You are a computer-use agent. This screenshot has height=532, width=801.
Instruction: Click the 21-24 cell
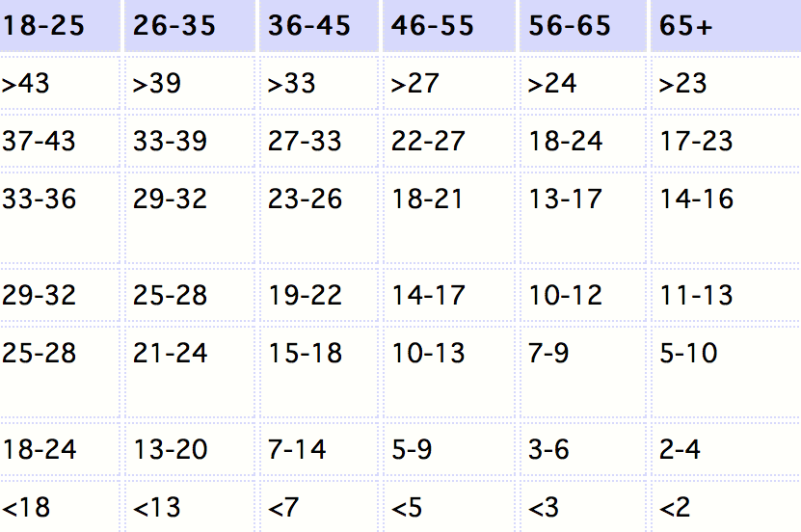click(190, 372)
